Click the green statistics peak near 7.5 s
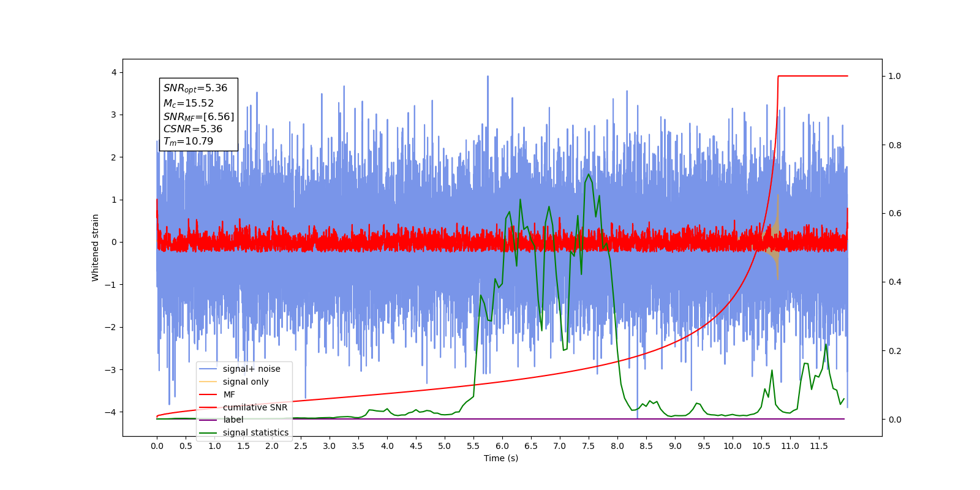The height and width of the screenshot is (490, 980). (x=589, y=175)
